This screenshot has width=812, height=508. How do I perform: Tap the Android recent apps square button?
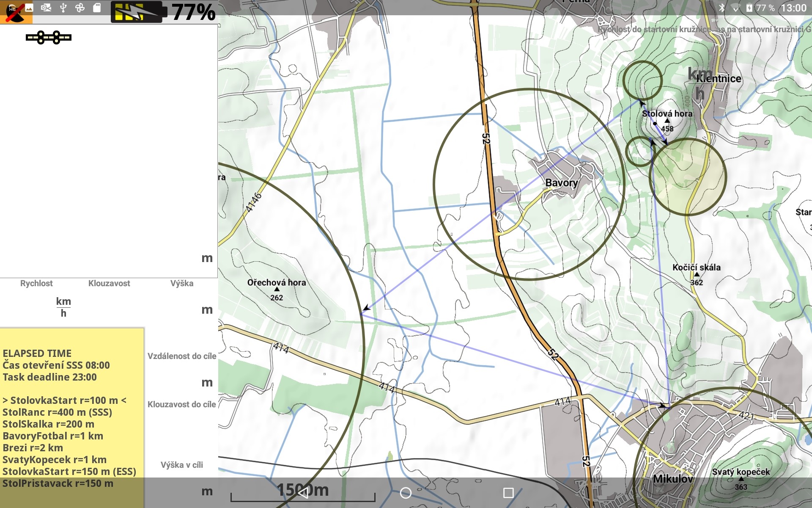point(508,493)
